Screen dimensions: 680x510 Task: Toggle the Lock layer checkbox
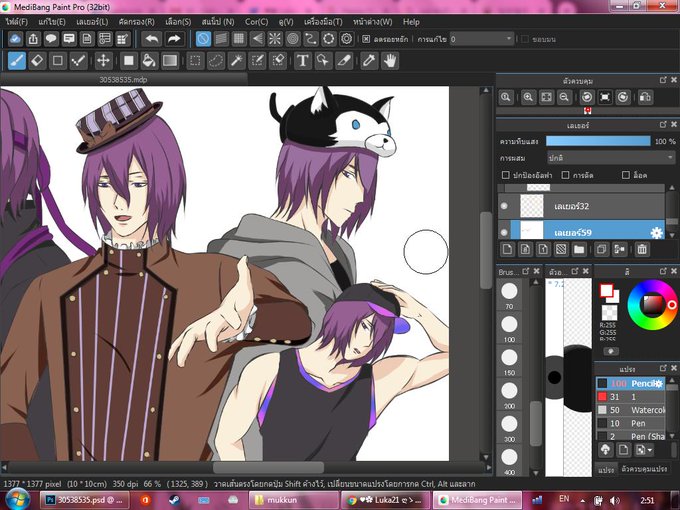[625, 175]
